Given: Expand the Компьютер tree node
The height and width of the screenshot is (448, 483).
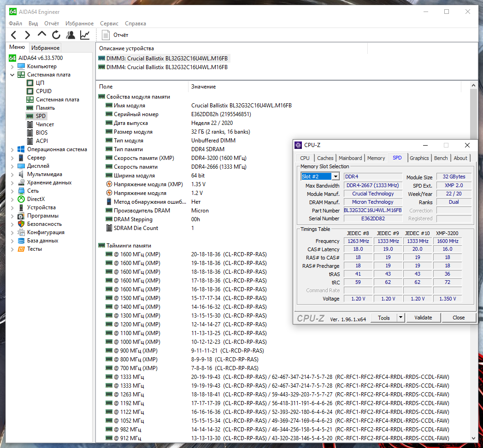Looking at the screenshot, I should (12, 66).
